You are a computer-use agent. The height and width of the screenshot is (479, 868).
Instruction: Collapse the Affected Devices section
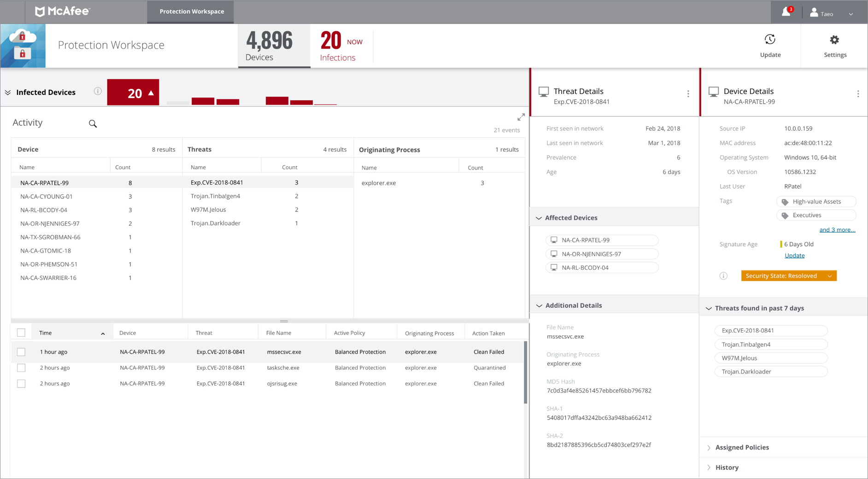(539, 217)
